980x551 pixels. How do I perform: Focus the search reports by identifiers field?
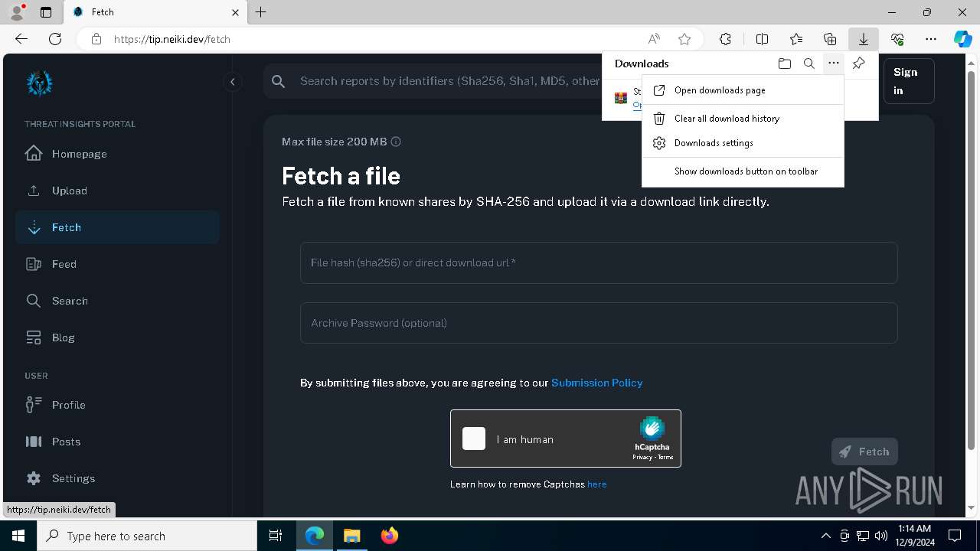pyautogui.click(x=449, y=81)
